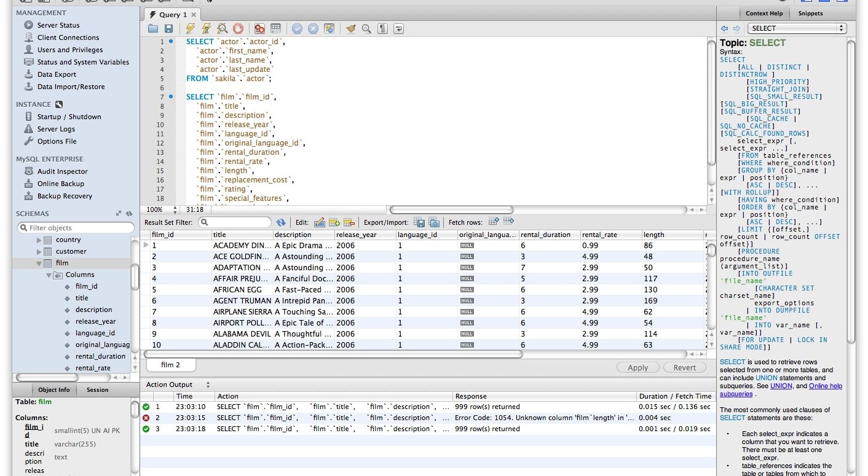Delete the selected result row

coord(349,222)
